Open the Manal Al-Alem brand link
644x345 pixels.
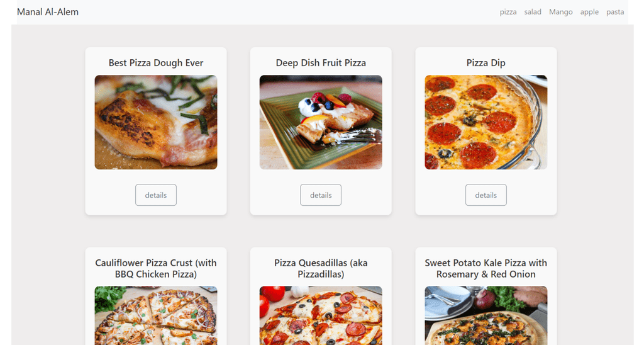48,12
